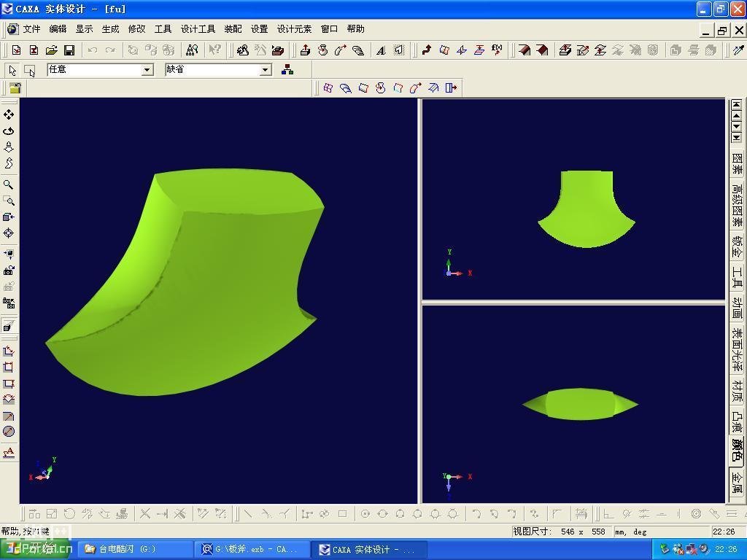Screen dimensions: 747x560
Task: Open the 任意 selection filter dropdown
Action: point(147,70)
